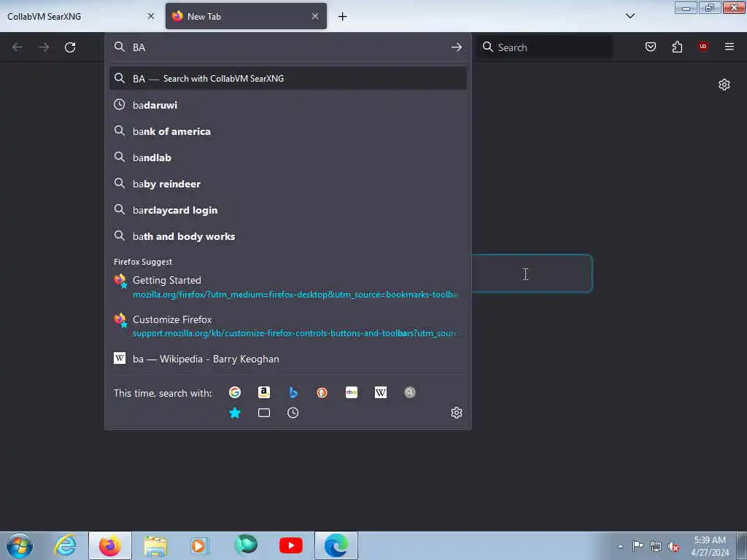Search with eBay engine icon
This screenshot has height=560, width=747.
(x=352, y=392)
